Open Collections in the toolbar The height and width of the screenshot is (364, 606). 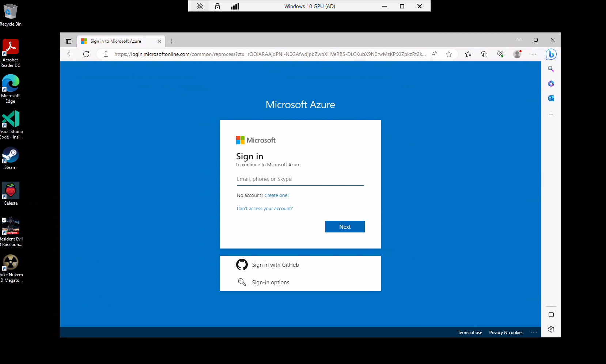484,54
